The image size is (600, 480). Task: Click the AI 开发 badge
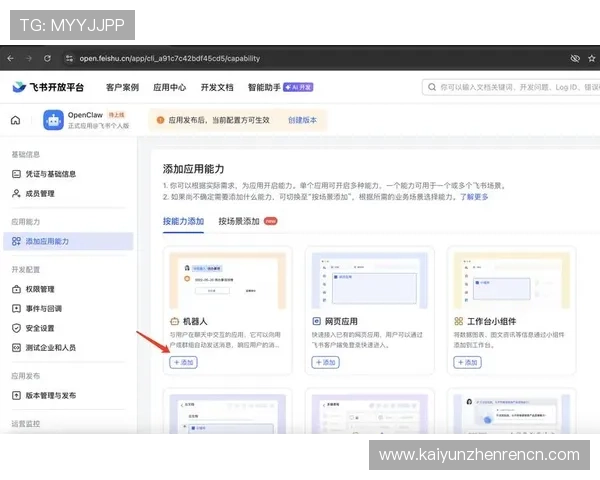click(x=298, y=87)
